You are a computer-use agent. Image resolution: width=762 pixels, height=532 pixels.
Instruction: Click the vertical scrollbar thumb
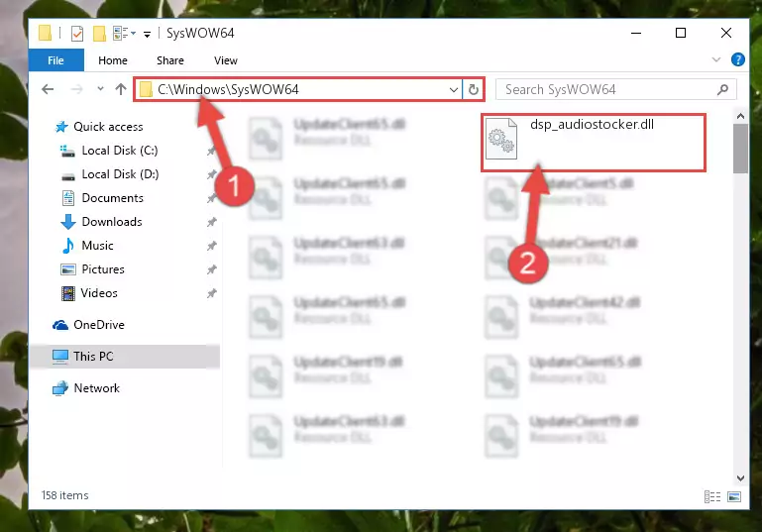point(740,149)
